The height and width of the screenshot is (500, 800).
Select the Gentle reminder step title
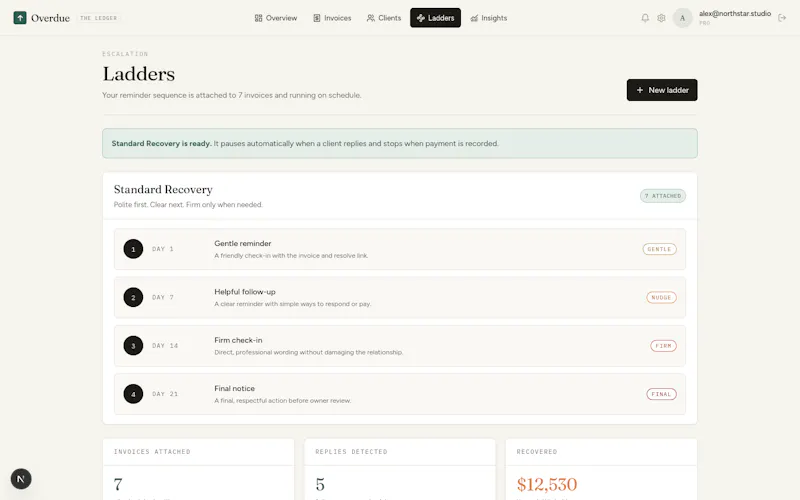242,243
